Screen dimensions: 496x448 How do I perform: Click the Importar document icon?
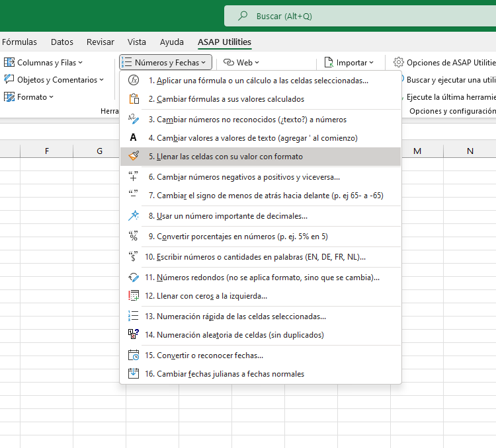coord(329,62)
